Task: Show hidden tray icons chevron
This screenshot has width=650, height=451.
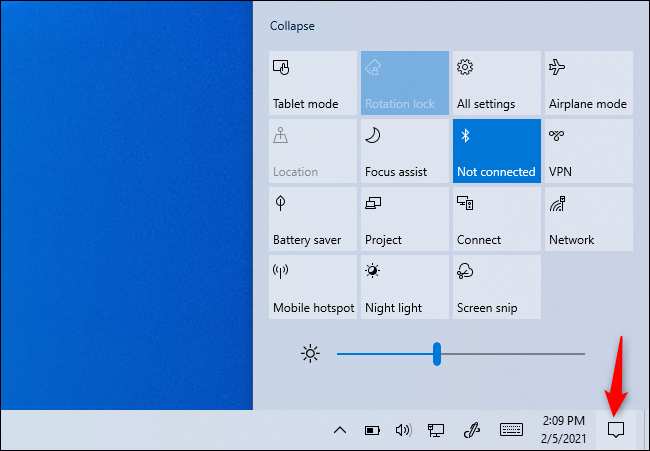Action: coord(339,431)
